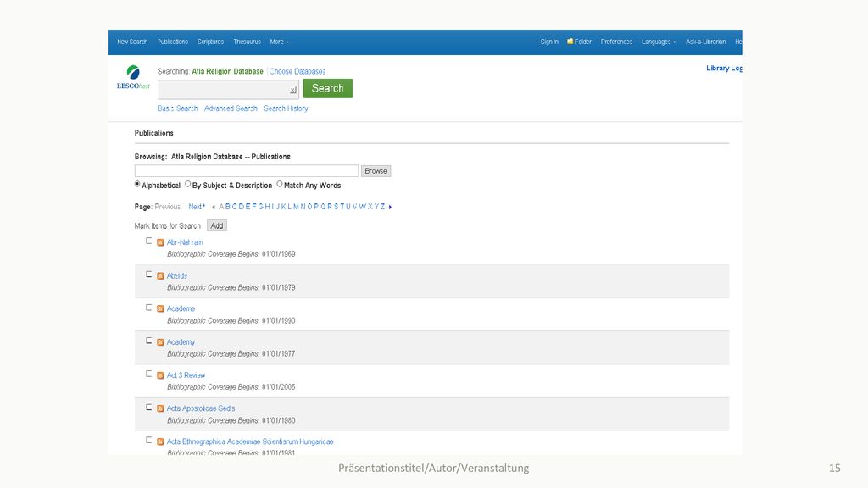Click the EBSCOhost logo
868x488 pixels.
click(133, 77)
